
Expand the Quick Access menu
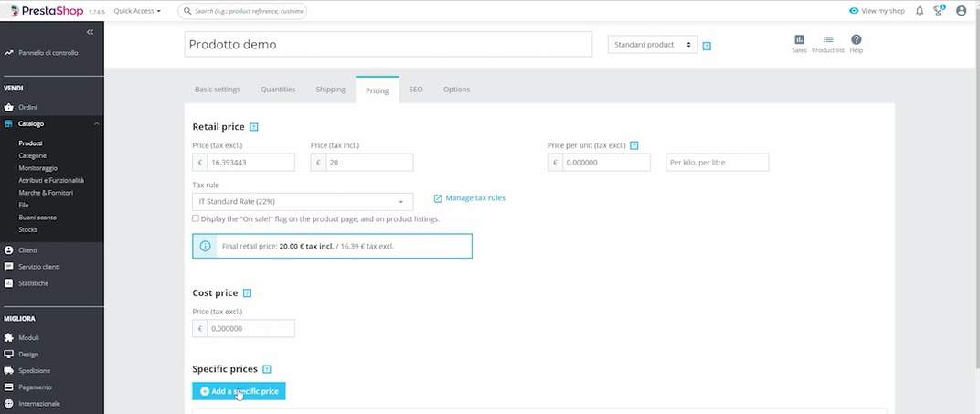tap(137, 11)
